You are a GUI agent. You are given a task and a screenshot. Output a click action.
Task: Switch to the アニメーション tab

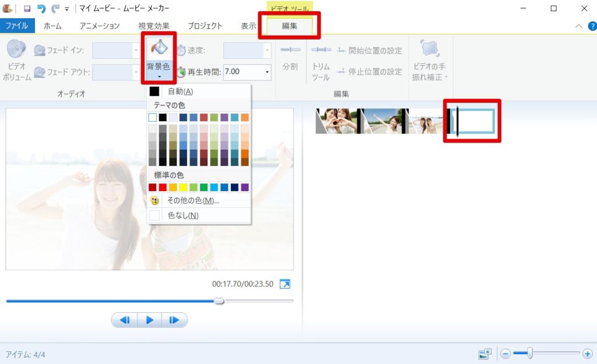coord(99,26)
